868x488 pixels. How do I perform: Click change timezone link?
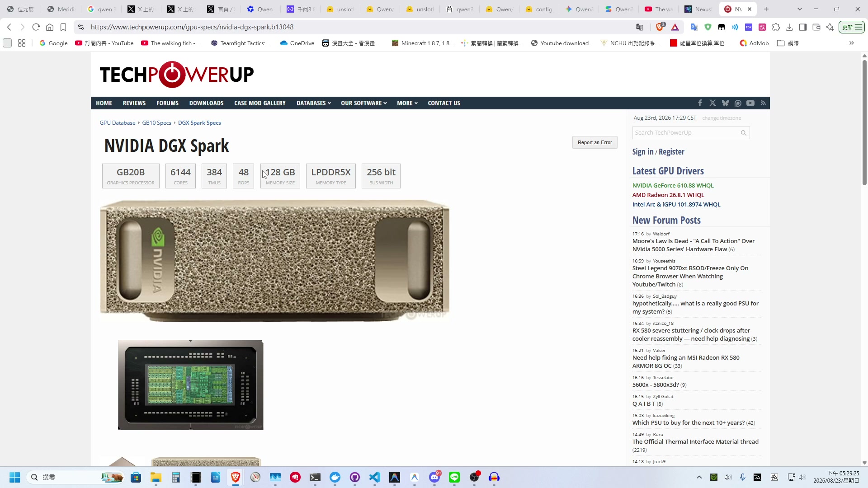pyautogui.click(x=722, y=118)
